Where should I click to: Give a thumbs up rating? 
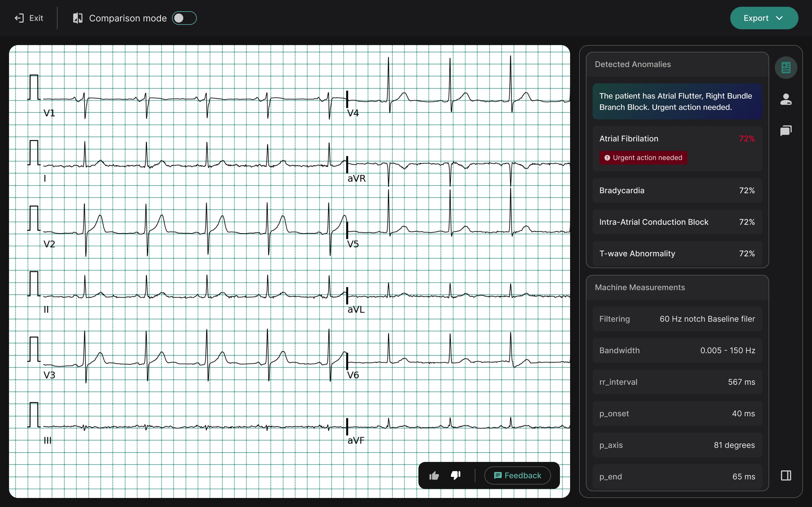(x=434, y=475)
